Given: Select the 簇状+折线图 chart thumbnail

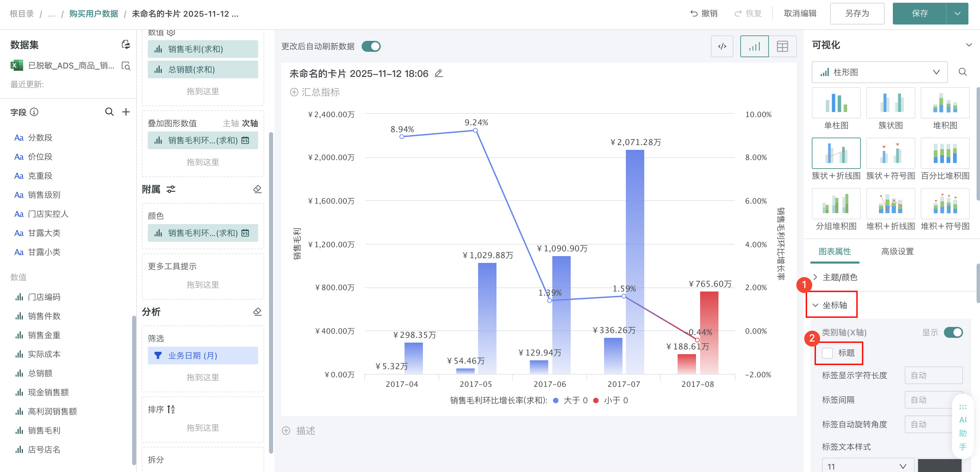Looking at the screenshot, I should tap(836, 153).
